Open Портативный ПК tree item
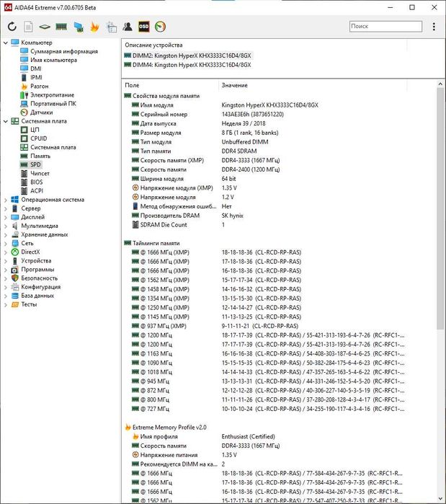Image resolution: width=446 pixels, height=504 pixels. 53,104
